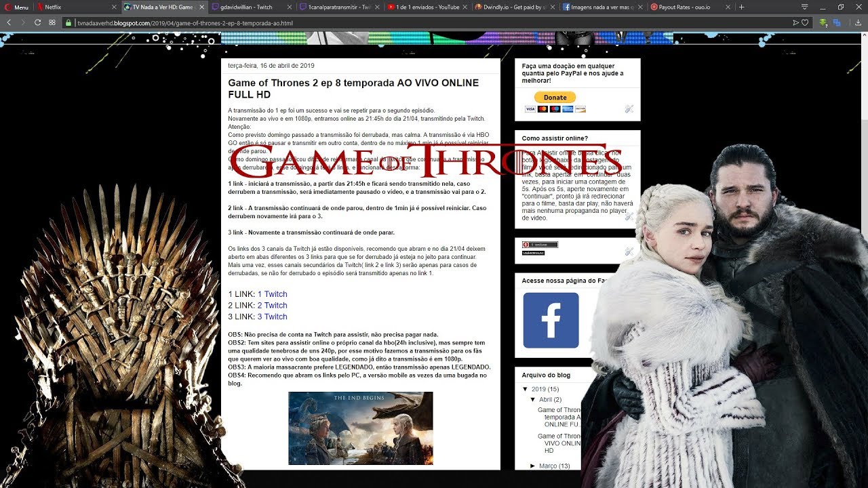The width and height of the screenshot is (868, 488).
Task: Open the 2 Twitch link
Action: pos(272,306)
